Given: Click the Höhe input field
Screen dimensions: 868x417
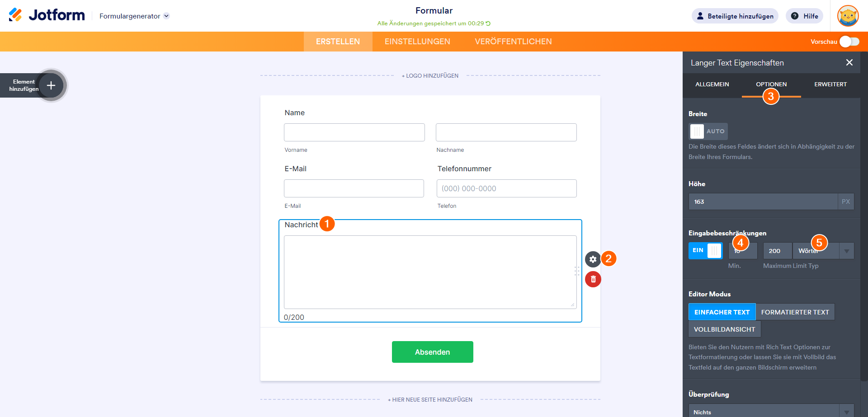Looking at the screenshot, I should pyautogui.click(x=763, y=202).
